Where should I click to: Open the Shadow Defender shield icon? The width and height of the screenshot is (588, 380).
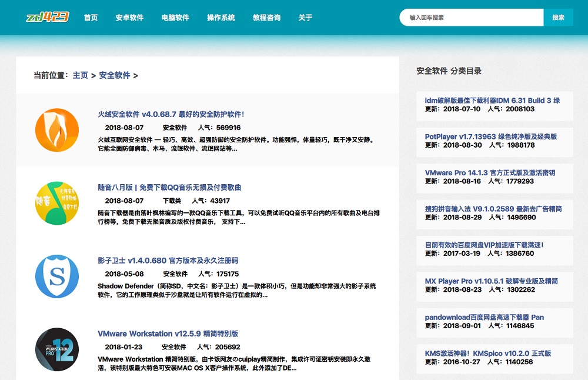tap(57, 276)
